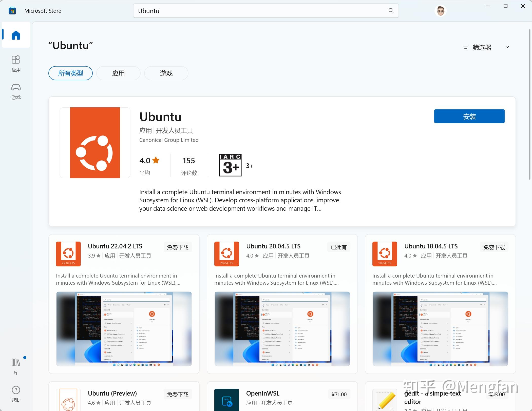Click the gedit pencil app icon
Screen dimensions: 532x411
(x=385, y=400)
